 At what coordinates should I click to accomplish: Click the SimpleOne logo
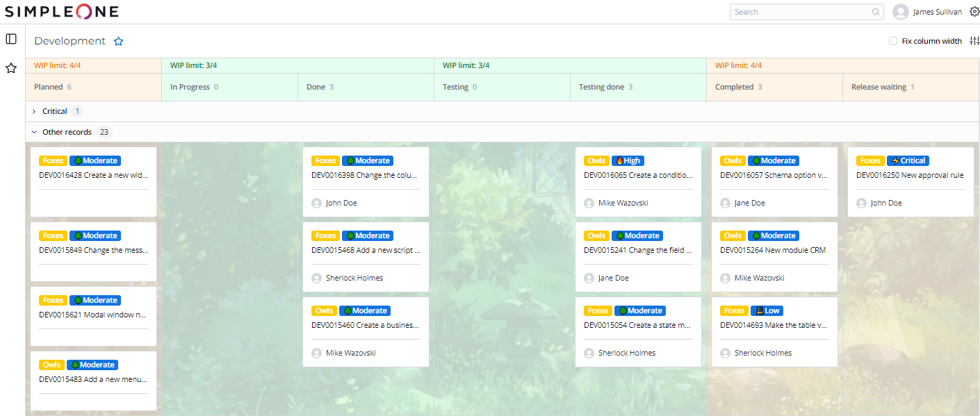(62, 12)
